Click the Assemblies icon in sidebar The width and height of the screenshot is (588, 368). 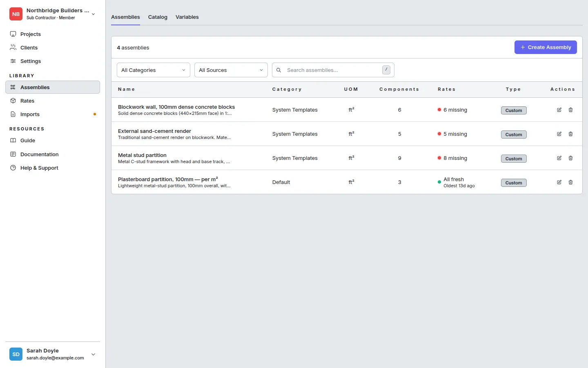pyautogui.click(x=13, y=87)
